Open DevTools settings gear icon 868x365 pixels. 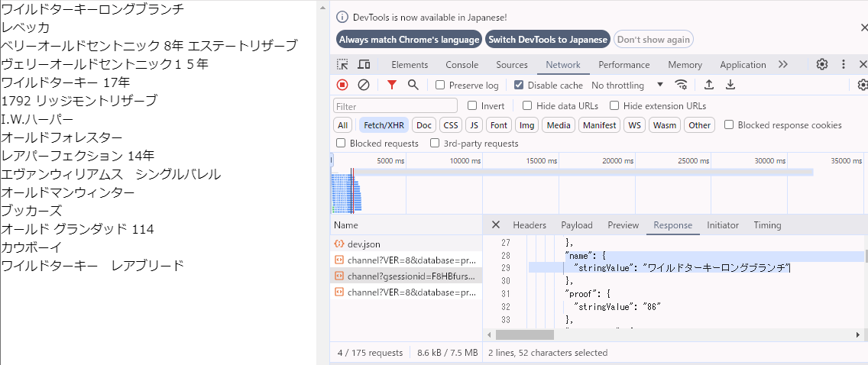pyautogui.click(x=822, y=64)
